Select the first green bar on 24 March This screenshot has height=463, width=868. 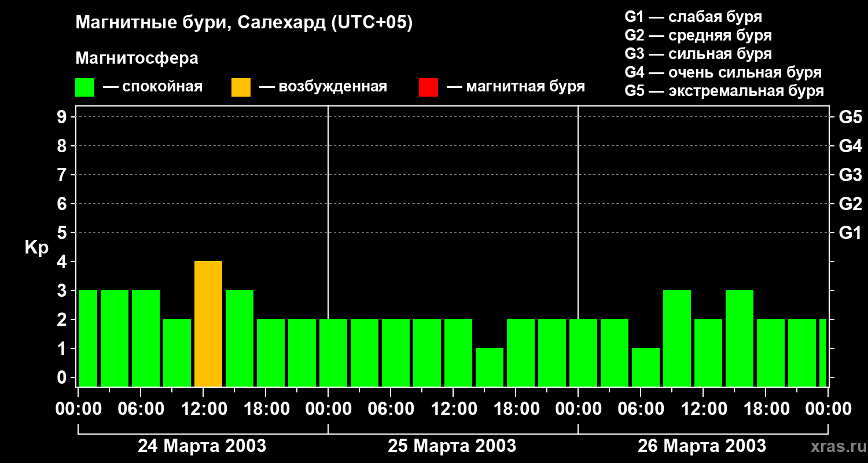pyautogui.click(x=88, y=339)
